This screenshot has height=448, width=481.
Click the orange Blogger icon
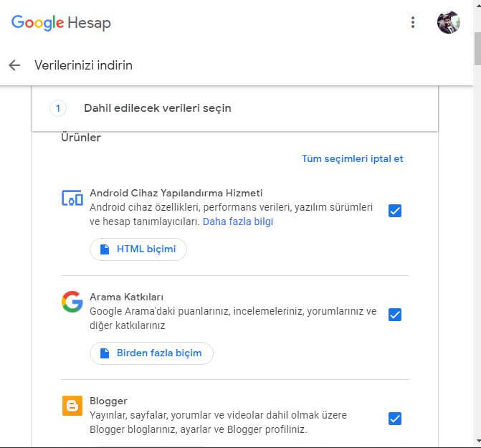(72, 406)
